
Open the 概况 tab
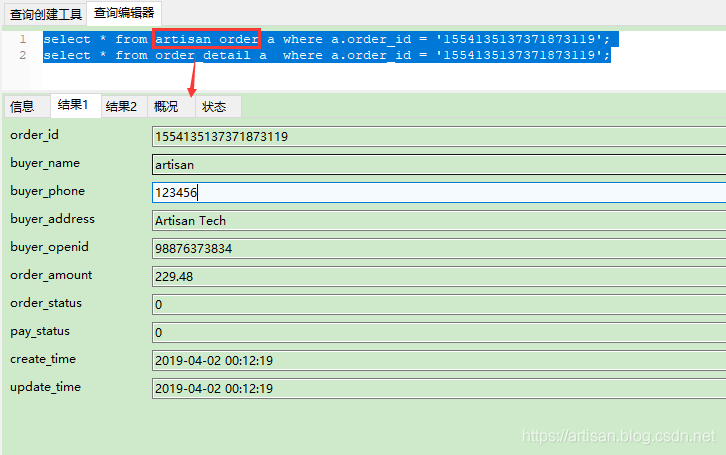click(x=166, y=106)
